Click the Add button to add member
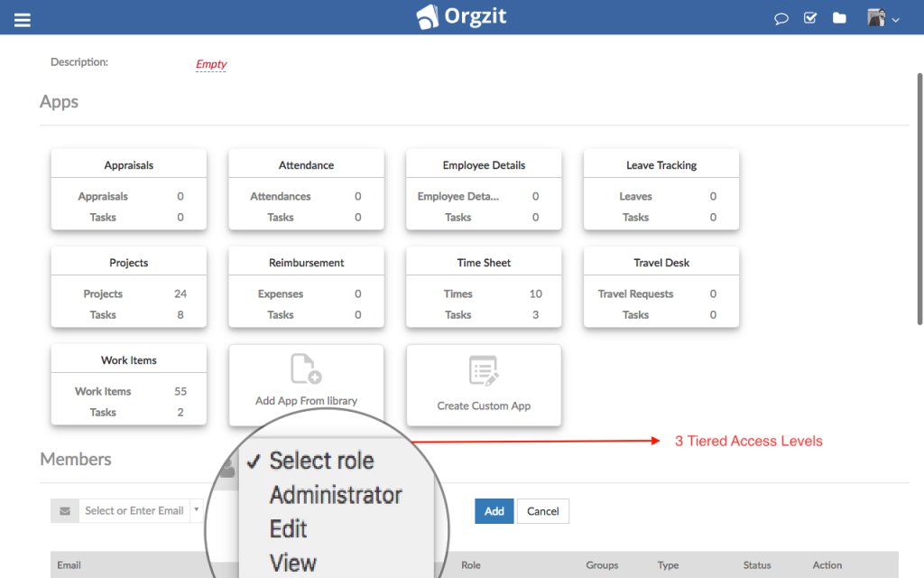Viewport: 924px width, 578px height. coord(494,510)
